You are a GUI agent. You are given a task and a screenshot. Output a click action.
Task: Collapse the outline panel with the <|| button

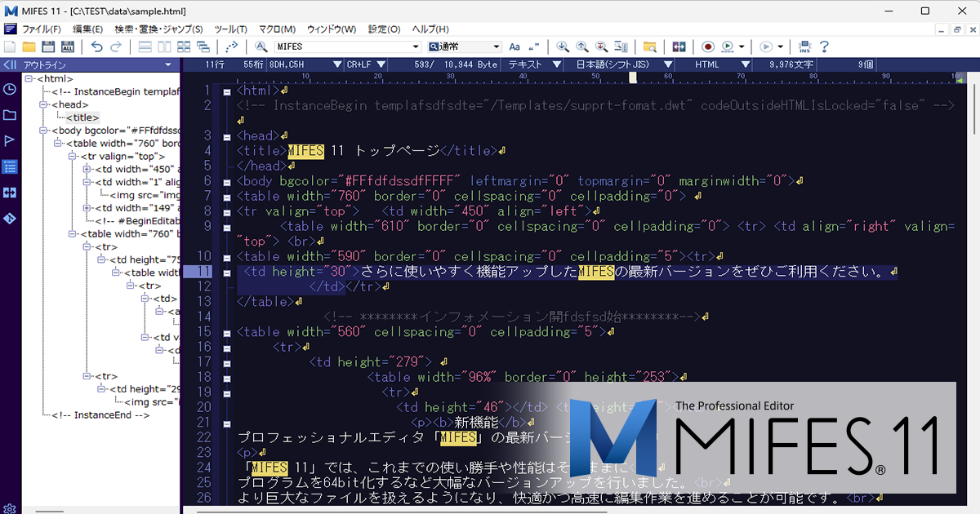pos(10,64)
